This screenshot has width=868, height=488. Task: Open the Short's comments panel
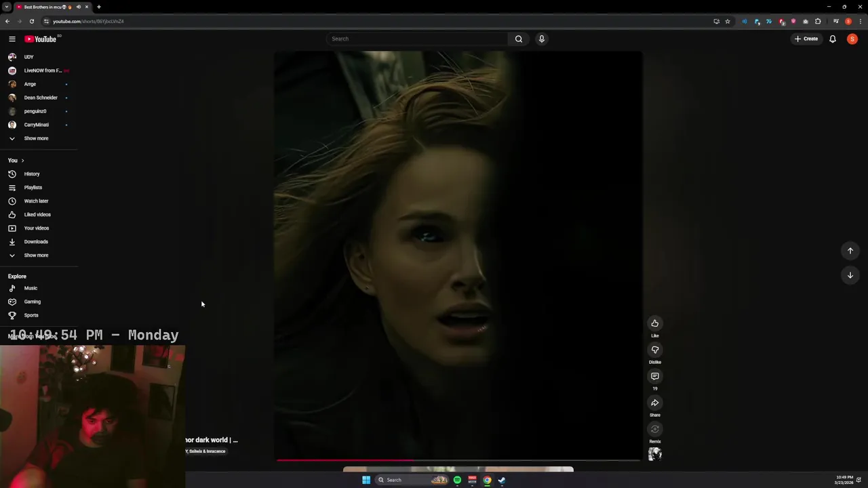click(655, 376)
